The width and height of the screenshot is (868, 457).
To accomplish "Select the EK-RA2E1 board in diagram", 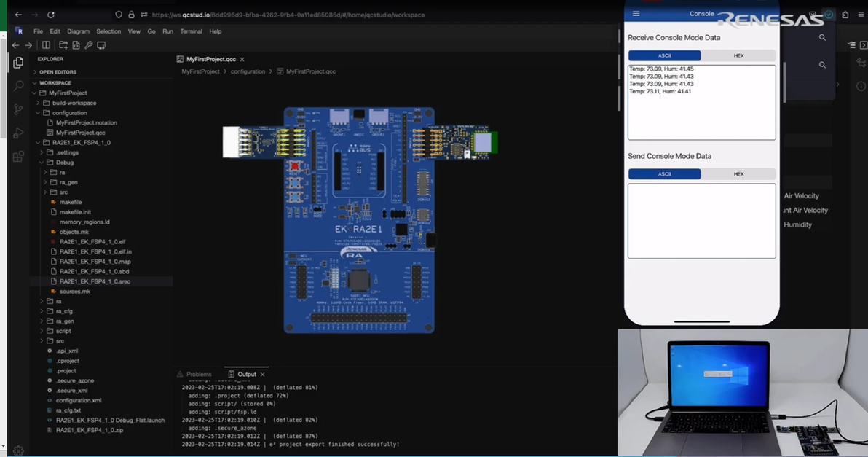I will 359,220.
